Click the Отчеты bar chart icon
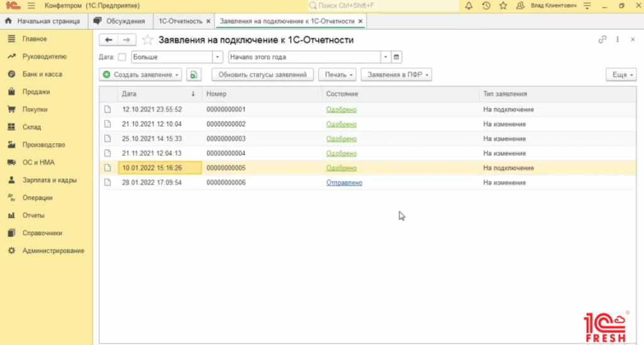Image resolution: width=644 pixels, height=345 pixels. tap(11, 215)
